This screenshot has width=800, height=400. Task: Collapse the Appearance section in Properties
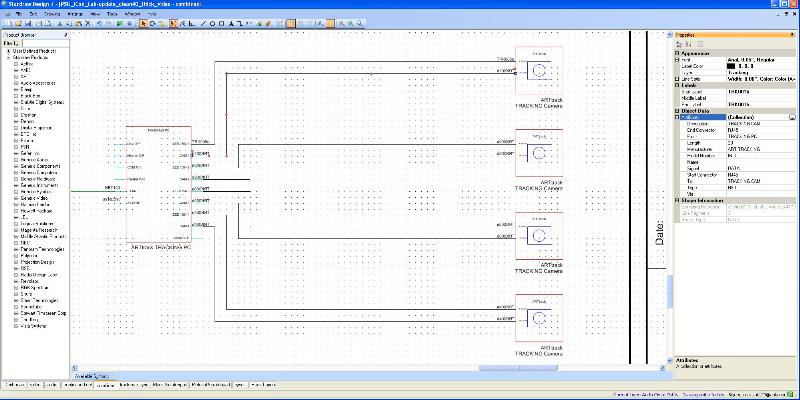[x=679, y=52]
